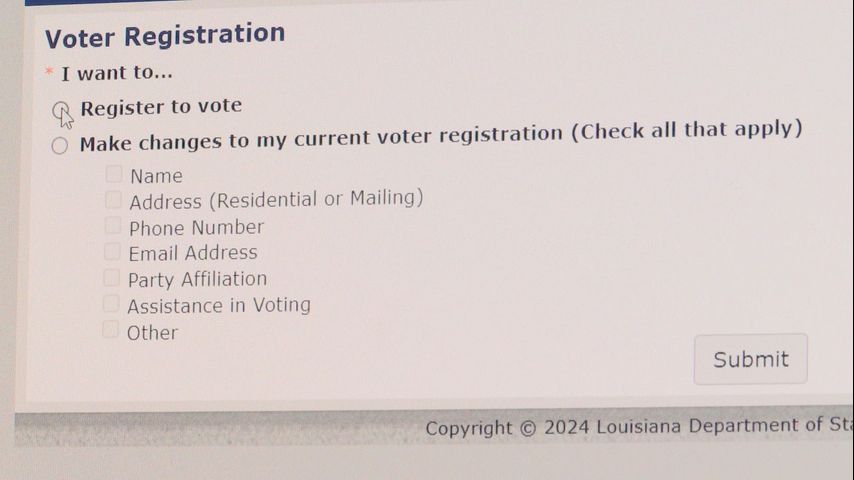
Task: Click the red required-field asterisk
Action: 49,73
